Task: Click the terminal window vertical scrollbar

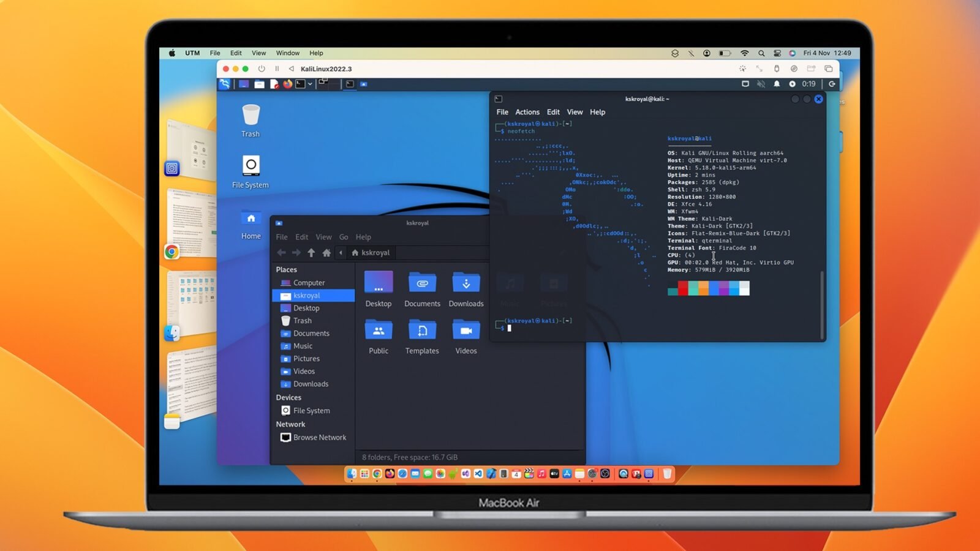Action: [821, 304]
